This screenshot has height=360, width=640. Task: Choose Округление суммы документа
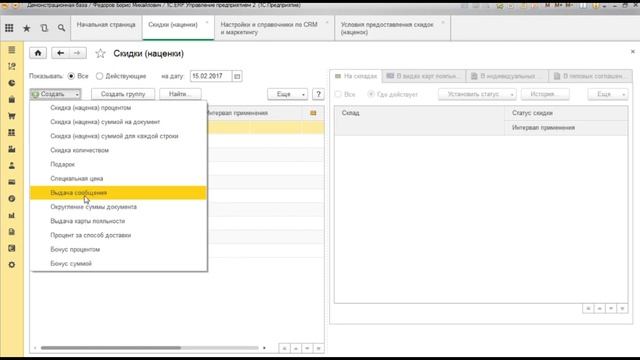click(x=118, y=207)
